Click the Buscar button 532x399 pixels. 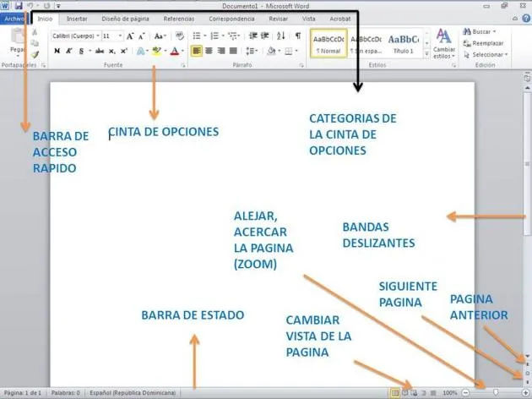(481, 31)
